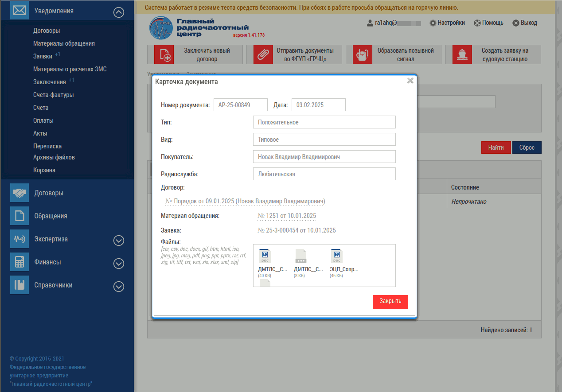
Task: Click the Помощь lifebuoy icon
Action: tap(477, 23)
